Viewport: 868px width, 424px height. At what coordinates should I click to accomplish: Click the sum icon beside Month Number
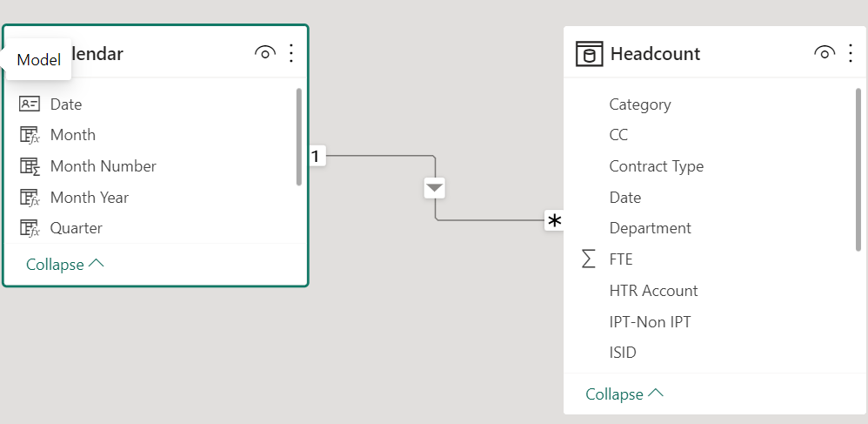coord(30,166)
